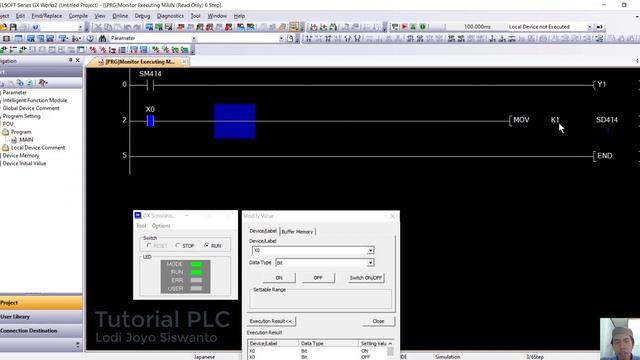Image resolution: width=640 pixels, height=360 pixels.
Task: Click the 100.000ms scan time field
Action: pos(477,27)
